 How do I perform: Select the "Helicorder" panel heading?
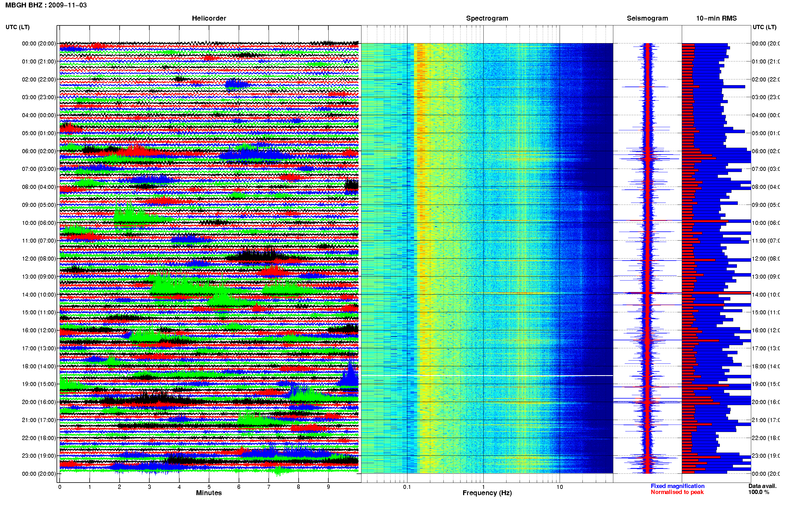coord(209,18)
